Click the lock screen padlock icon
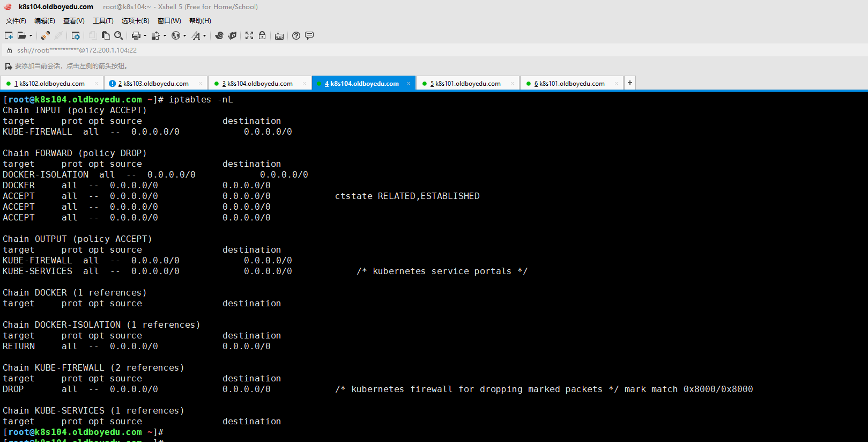The image size is (868, 442). coord(262,35)
